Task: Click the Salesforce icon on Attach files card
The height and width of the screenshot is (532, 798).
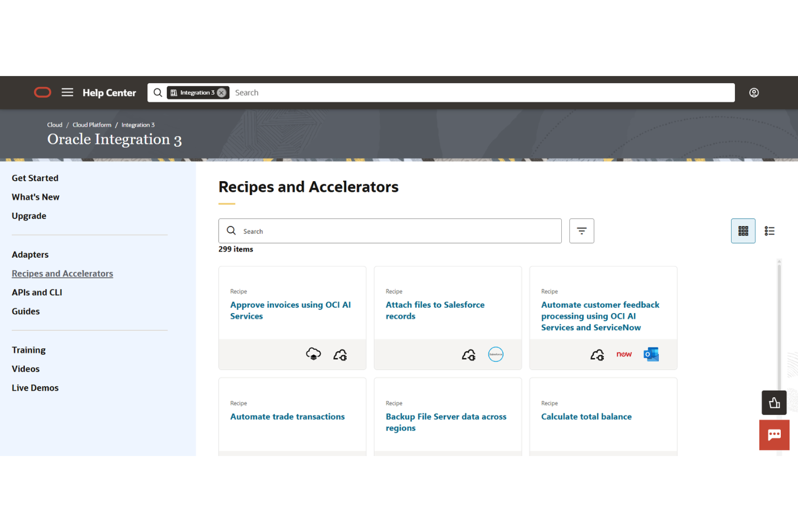Action: [496, 355]
